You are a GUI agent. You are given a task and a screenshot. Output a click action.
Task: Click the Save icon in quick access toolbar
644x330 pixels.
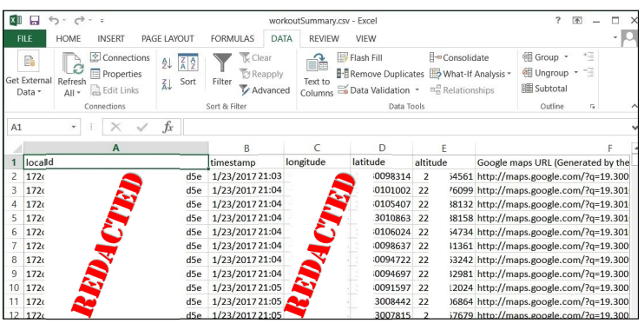35,21
